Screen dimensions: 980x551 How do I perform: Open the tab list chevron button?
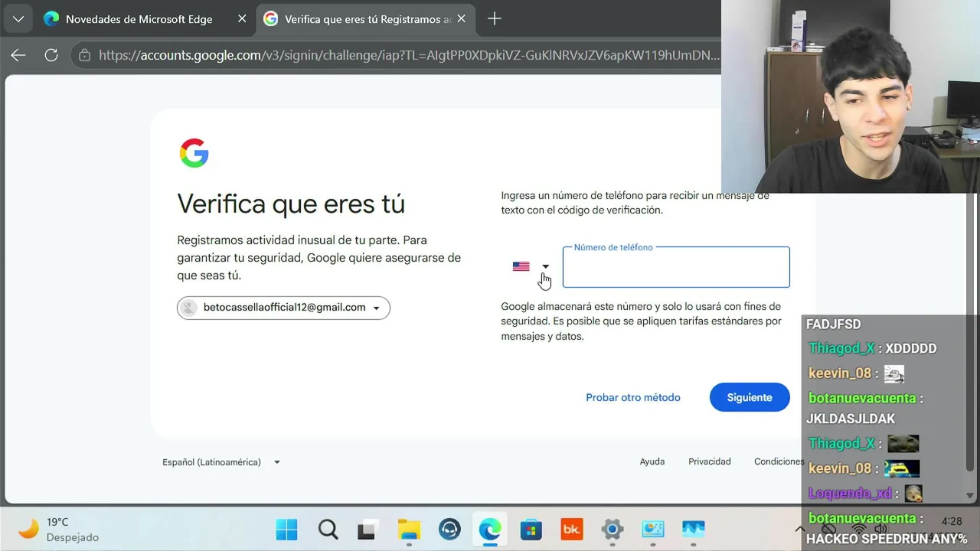click(18, 19)
